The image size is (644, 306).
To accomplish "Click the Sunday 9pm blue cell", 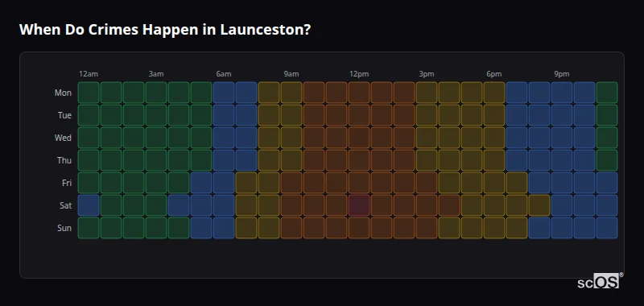I will 561,228.
